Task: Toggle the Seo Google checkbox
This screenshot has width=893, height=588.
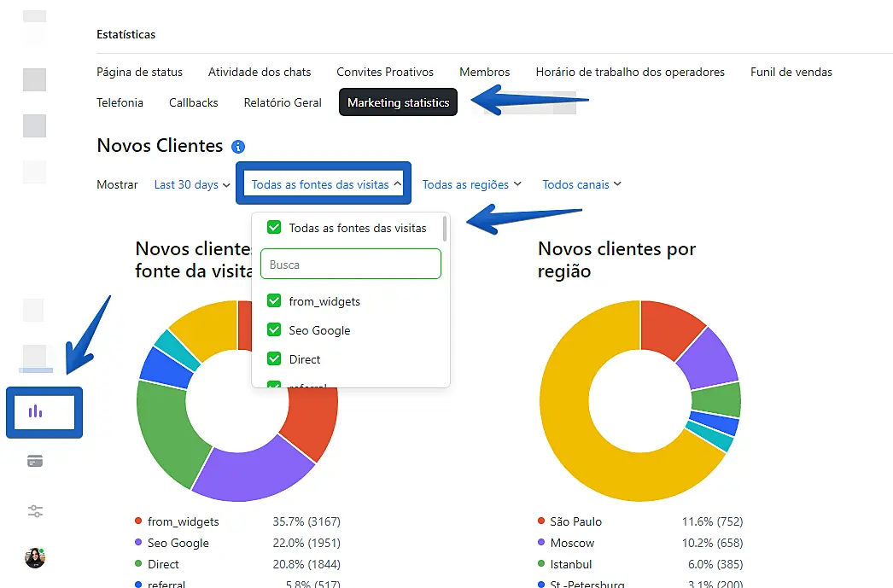Action: (x=274, y=330)
